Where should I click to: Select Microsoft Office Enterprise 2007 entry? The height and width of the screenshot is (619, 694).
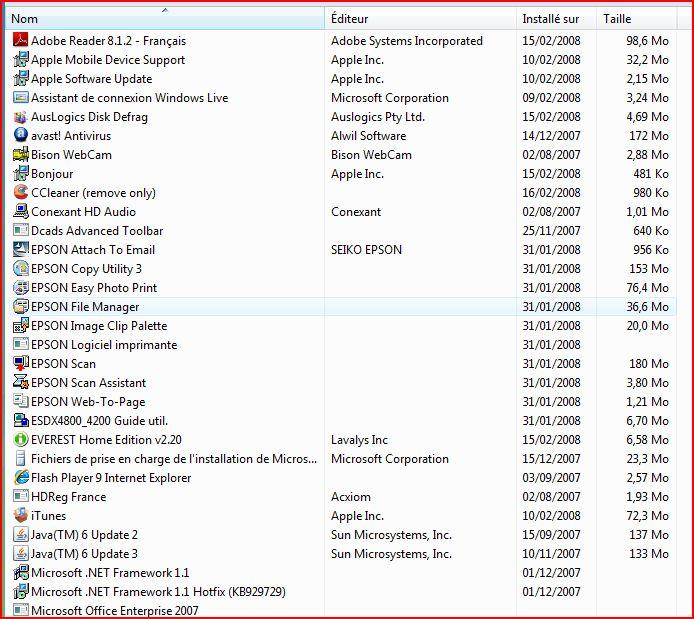pos(115,611)
